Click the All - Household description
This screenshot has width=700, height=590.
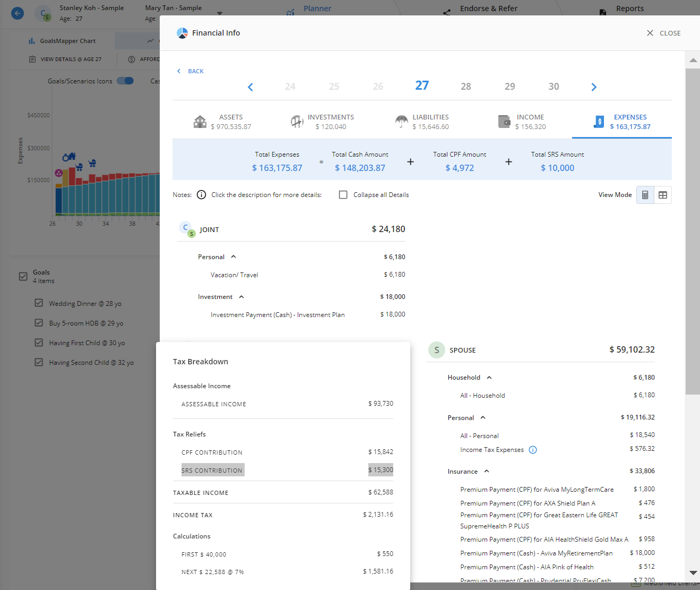[x=482, y=396]
